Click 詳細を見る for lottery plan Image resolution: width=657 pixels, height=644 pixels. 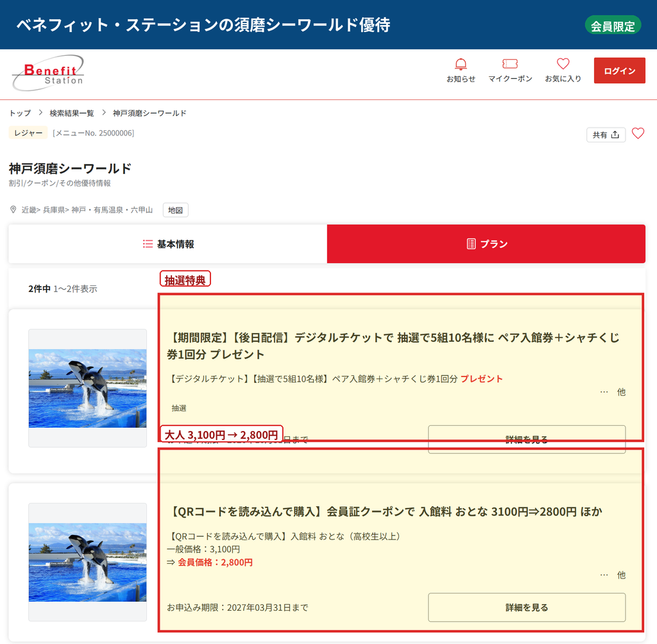(527, 439)
